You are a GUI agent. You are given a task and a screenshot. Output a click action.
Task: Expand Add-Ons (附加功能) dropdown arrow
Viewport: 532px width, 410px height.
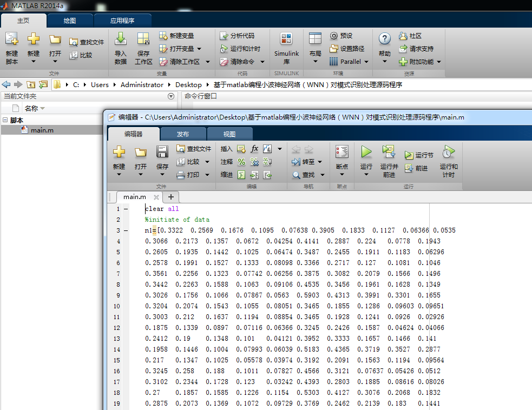439,62
